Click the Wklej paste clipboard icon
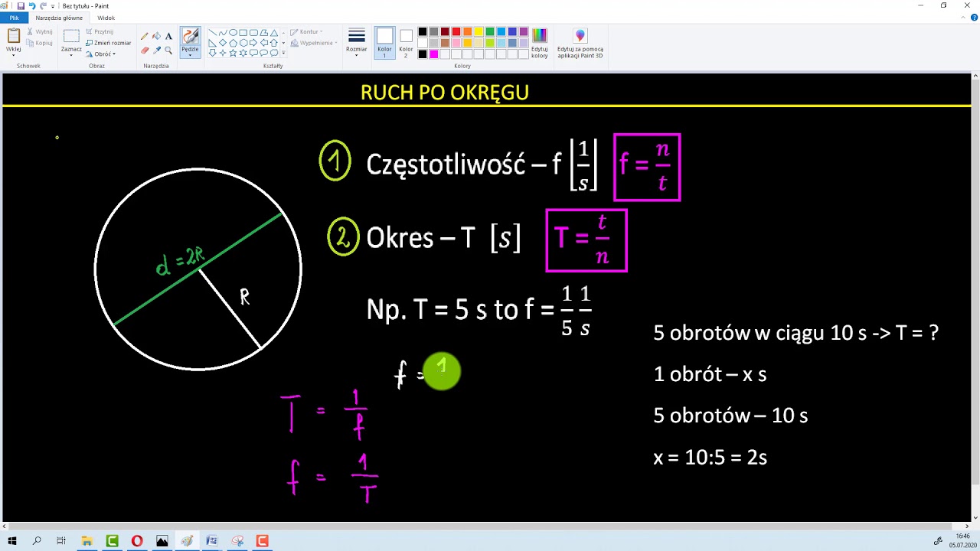This screenshot has width=980, height=551. point(14,36)
